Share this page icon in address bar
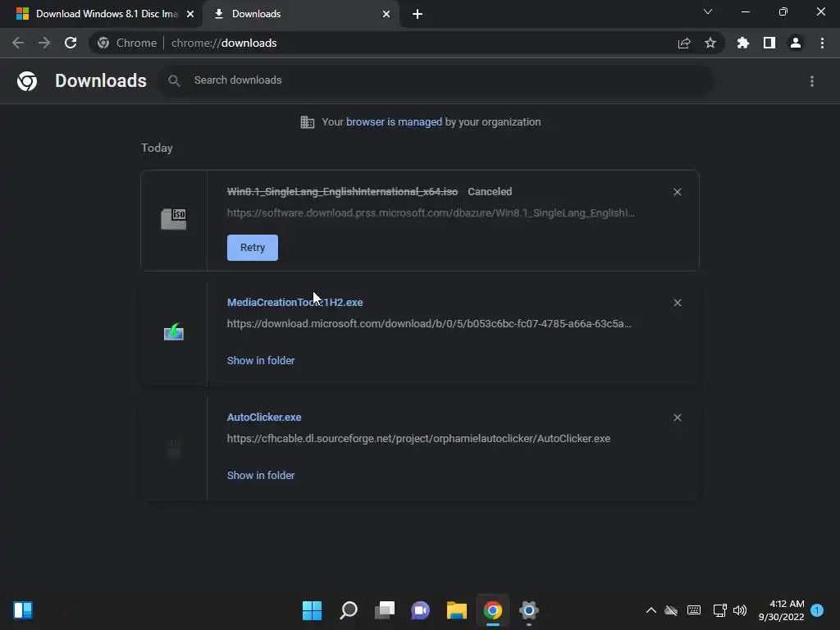 684,43
